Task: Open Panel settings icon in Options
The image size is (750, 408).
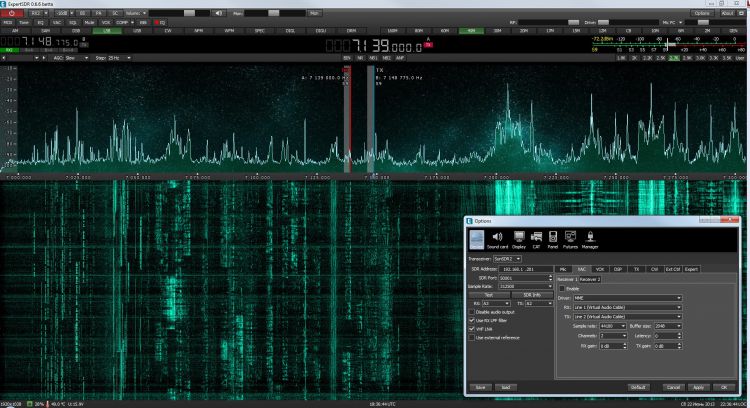Action: [x=552, y=240]
